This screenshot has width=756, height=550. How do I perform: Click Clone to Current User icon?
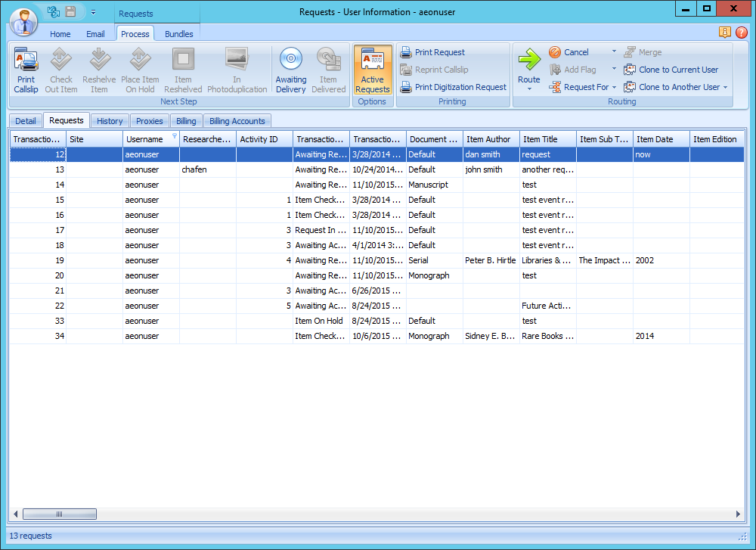point(630,70)
